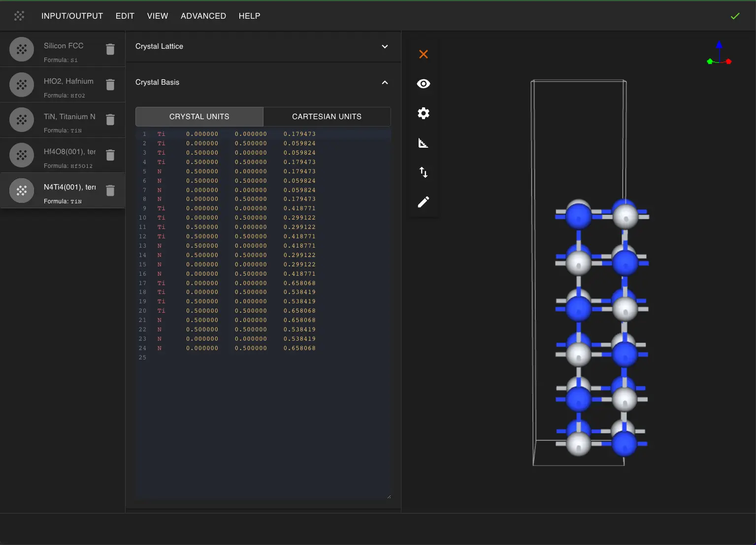Toggle the eye visibility icon
The image size is (756, 545).
pos(424,84)
